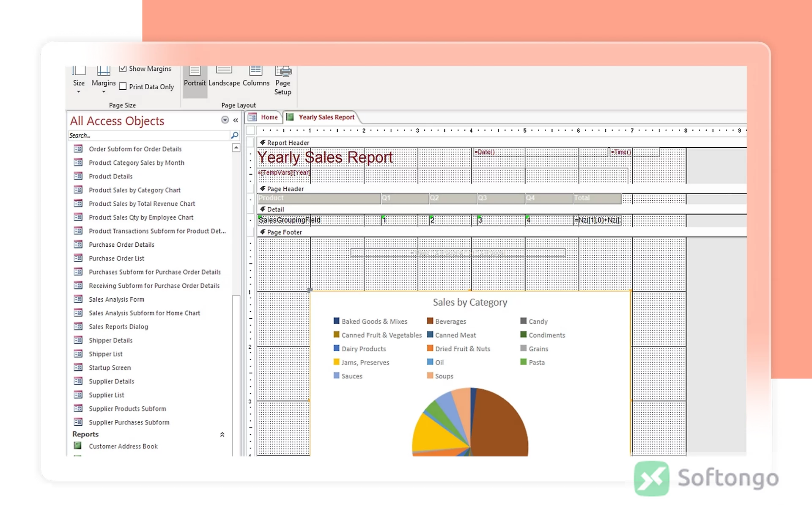Select Product Sales by Total Revenue Chart
Viewport: 812px width, 521px height.
pyautogui.click(x=142, y=204)
